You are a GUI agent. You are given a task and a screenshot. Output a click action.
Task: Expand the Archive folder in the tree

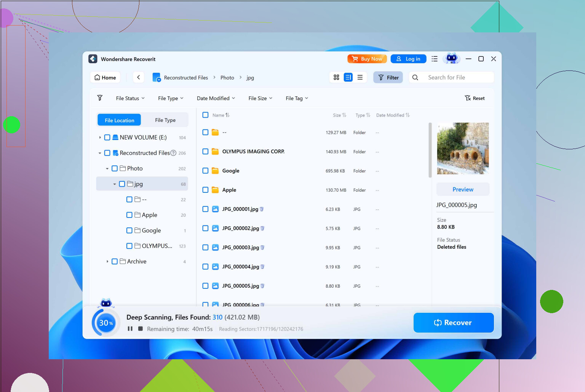(107, 261)
